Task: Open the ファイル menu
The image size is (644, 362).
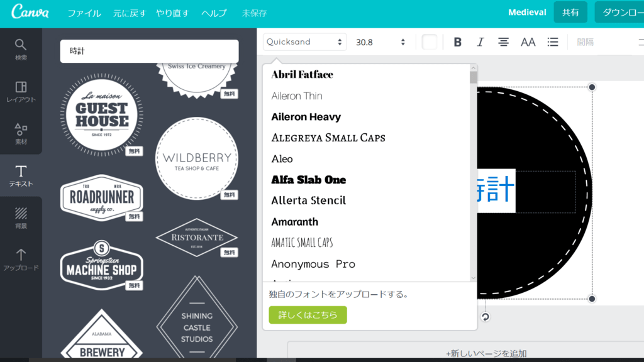Action: (84, 13)
